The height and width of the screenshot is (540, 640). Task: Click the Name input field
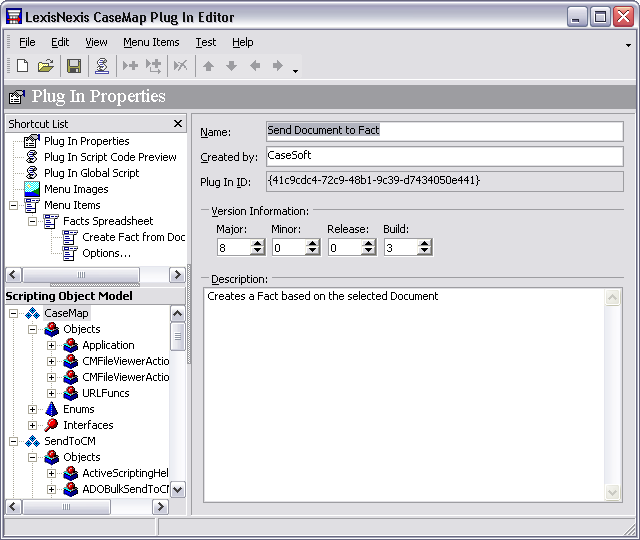(x=443, y=131)
